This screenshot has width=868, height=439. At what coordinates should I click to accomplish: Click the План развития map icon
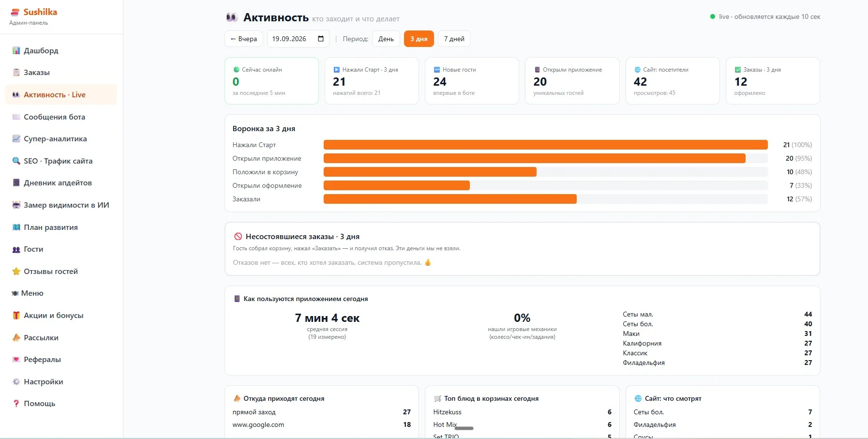tap(16, 227)
